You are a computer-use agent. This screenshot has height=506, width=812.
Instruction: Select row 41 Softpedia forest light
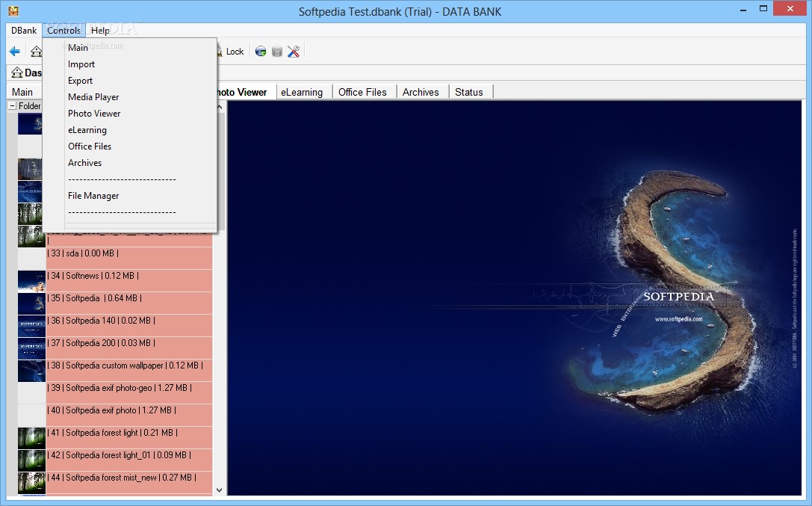pos(129,437)
